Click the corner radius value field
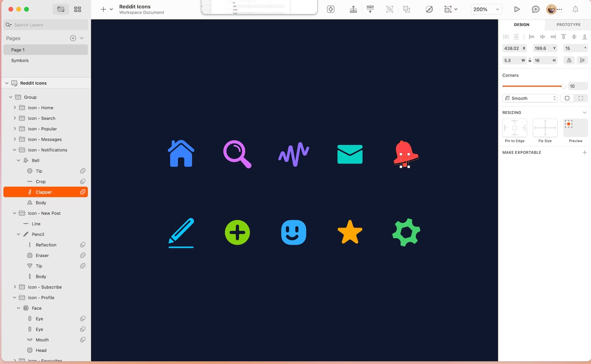591x364 pixels. (x=578, y=86)
